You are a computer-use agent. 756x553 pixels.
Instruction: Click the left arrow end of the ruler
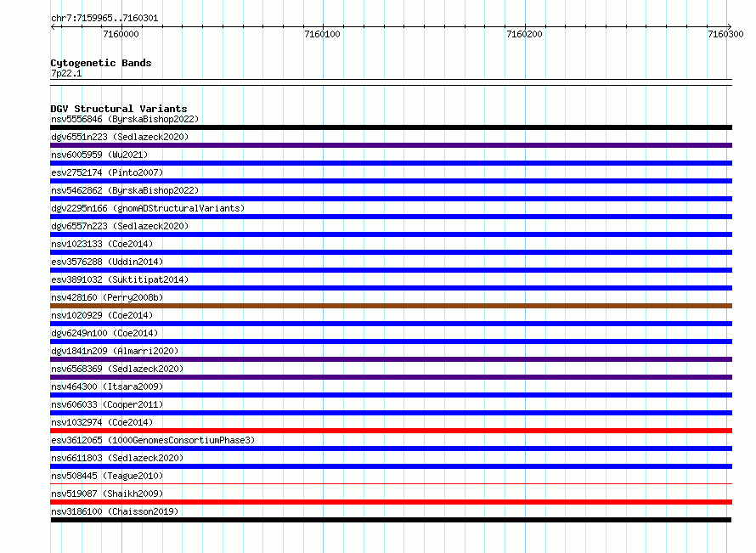53,27
